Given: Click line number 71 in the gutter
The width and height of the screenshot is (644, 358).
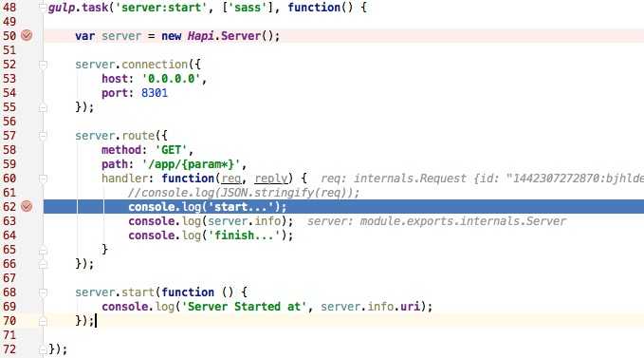Looking at the screenshot, I should pos(9,335).
